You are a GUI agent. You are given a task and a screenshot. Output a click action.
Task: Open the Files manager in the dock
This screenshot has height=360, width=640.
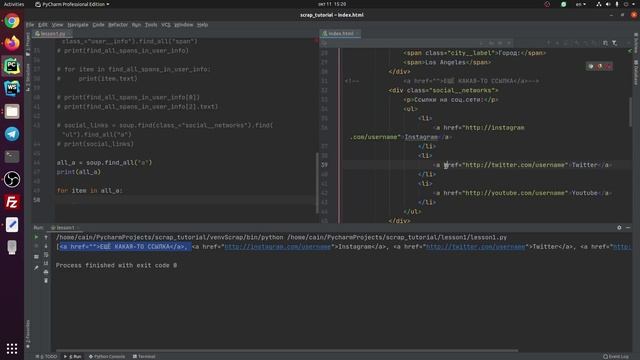pos(12,111)
